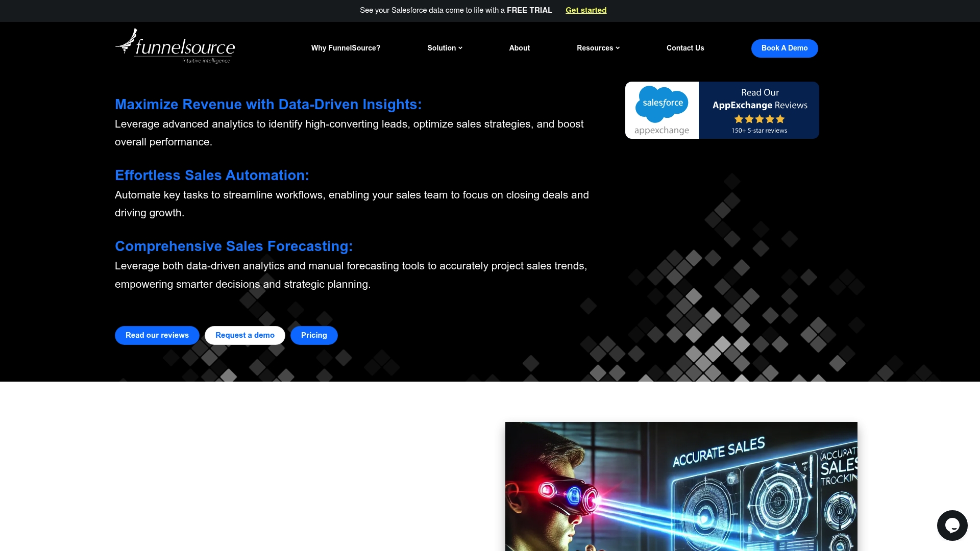Viewport: 980px width, 551px height.
Task: Click the 'intuitive intelligence' tagline
Action: click(206, 61)
